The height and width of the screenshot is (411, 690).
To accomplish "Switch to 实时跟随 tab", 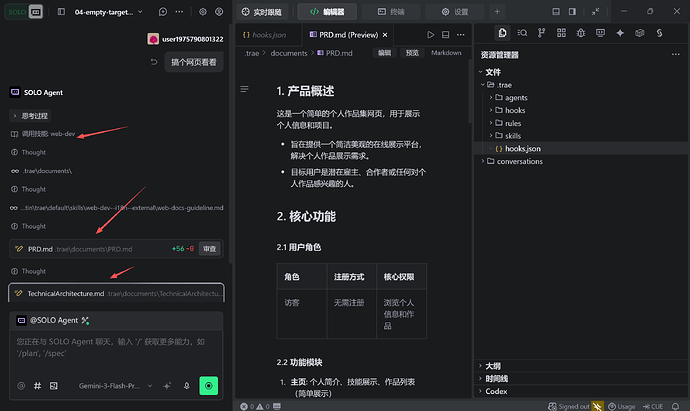I will (x=262, y=12).
